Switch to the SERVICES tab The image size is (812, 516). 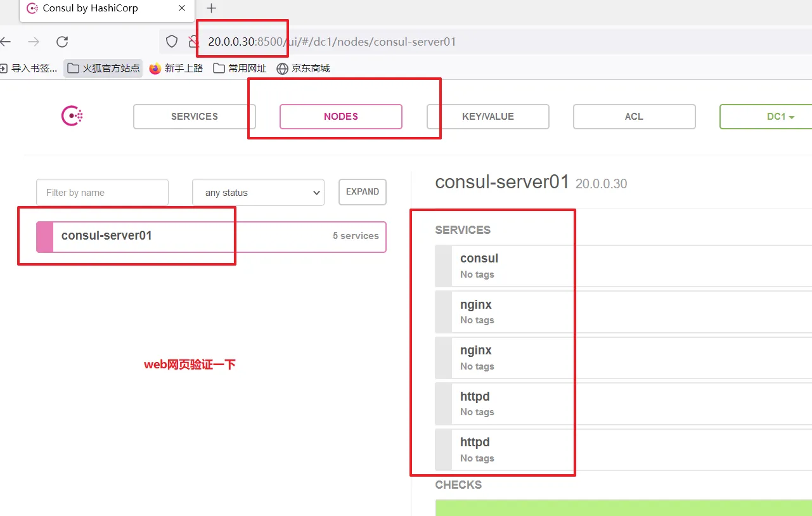(x=195, y=117)
